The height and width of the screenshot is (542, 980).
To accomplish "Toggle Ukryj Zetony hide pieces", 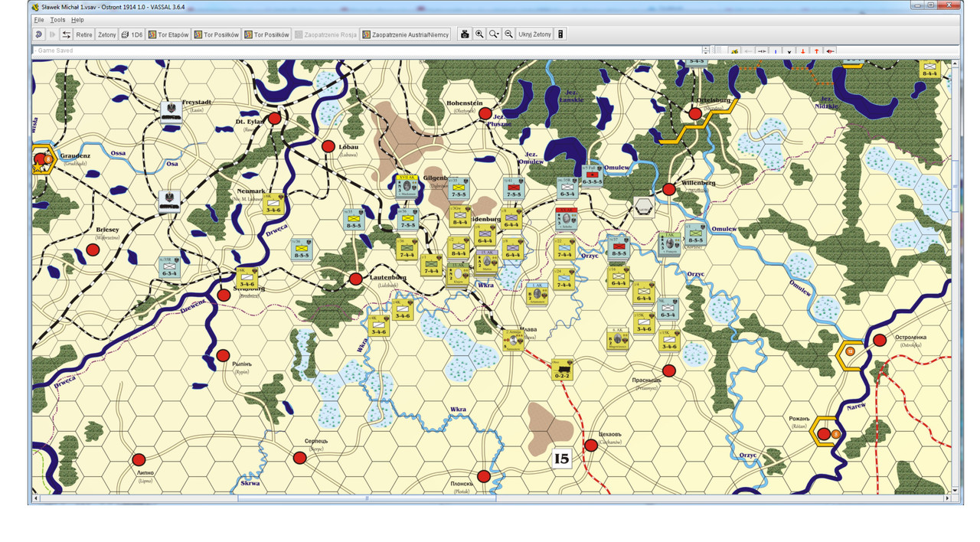I will coord(534,34).
